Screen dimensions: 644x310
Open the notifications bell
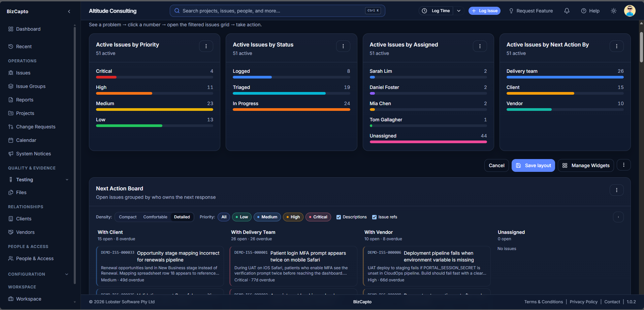click(567, 11)
